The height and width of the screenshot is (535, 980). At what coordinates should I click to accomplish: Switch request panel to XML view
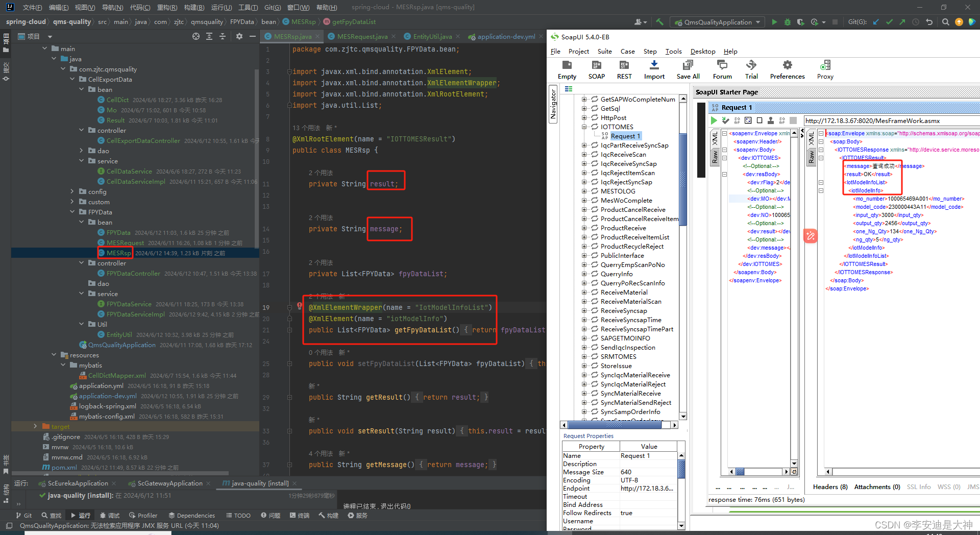click(x=716, y=138)
